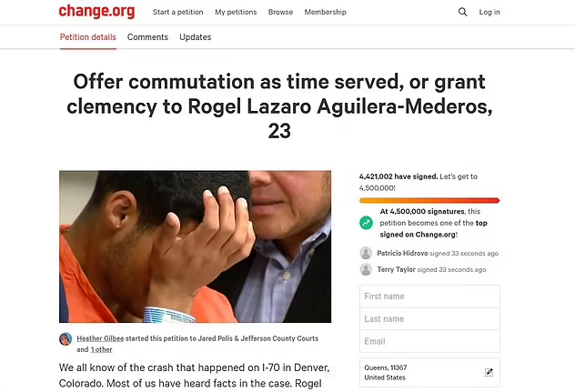Click the Log in link
575x392 pixels.
489,12
